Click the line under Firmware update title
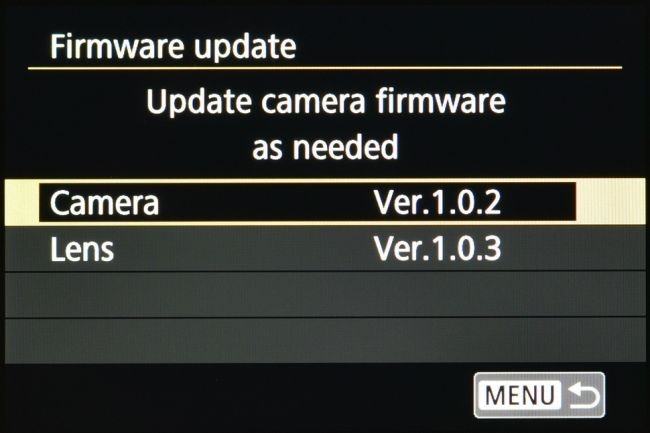650x433 pixels. tap(324, 68)
